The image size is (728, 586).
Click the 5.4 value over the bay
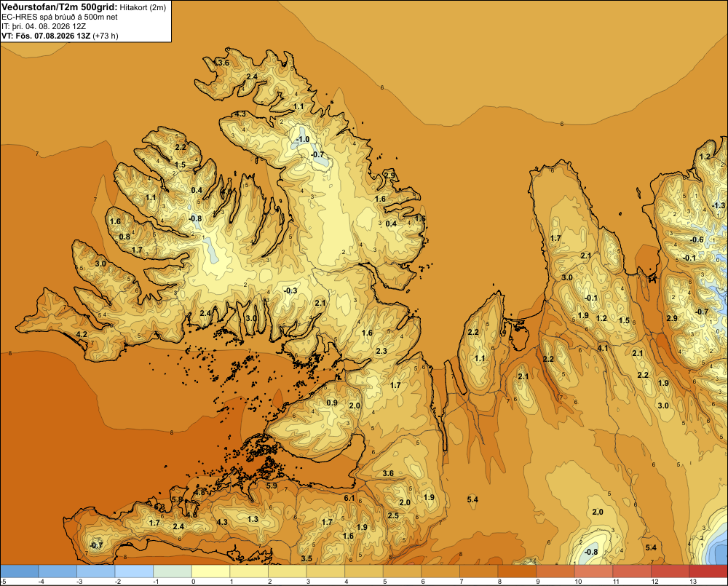click(472, 499)
